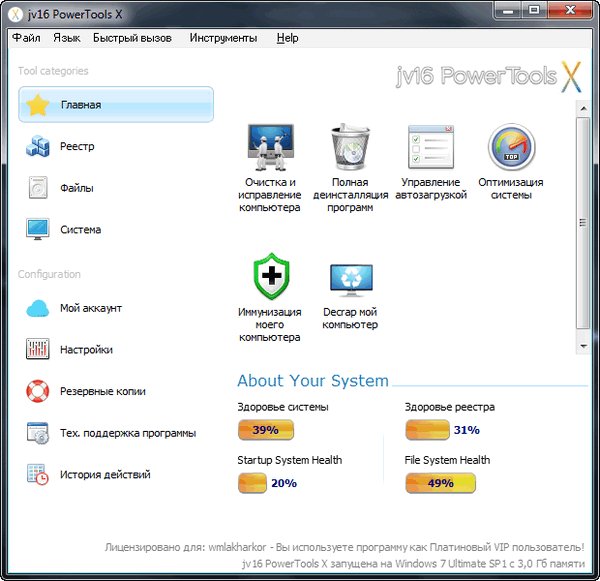
Task: Open Decrap мой компьютер recycle icon
Action: [351, 280]
